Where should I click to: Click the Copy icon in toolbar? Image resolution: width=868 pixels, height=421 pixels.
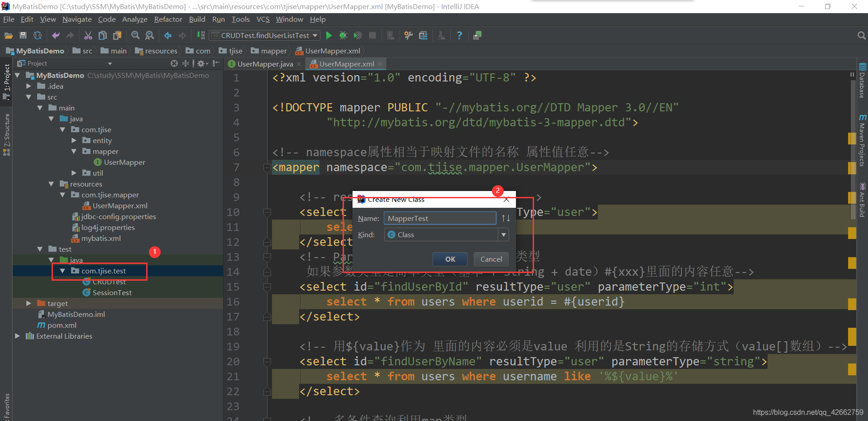point(103,35)
